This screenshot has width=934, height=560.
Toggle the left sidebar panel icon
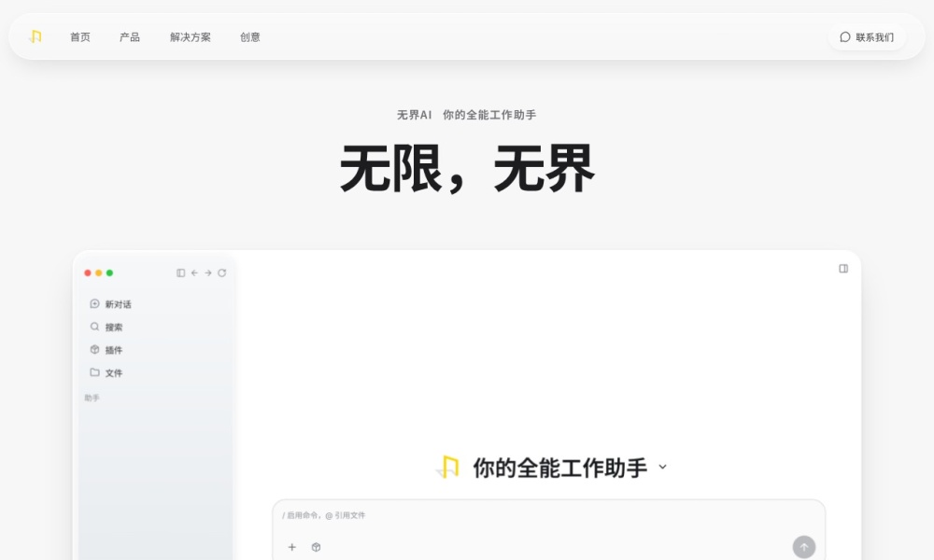click(x=180, y=273)
